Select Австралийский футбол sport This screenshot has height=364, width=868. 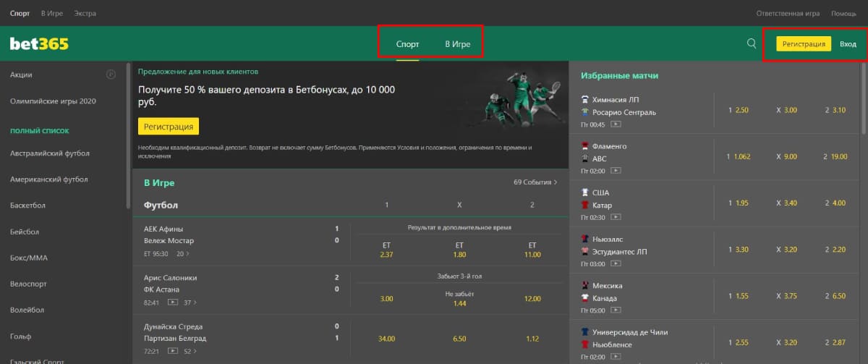click(x=49, y=153)
